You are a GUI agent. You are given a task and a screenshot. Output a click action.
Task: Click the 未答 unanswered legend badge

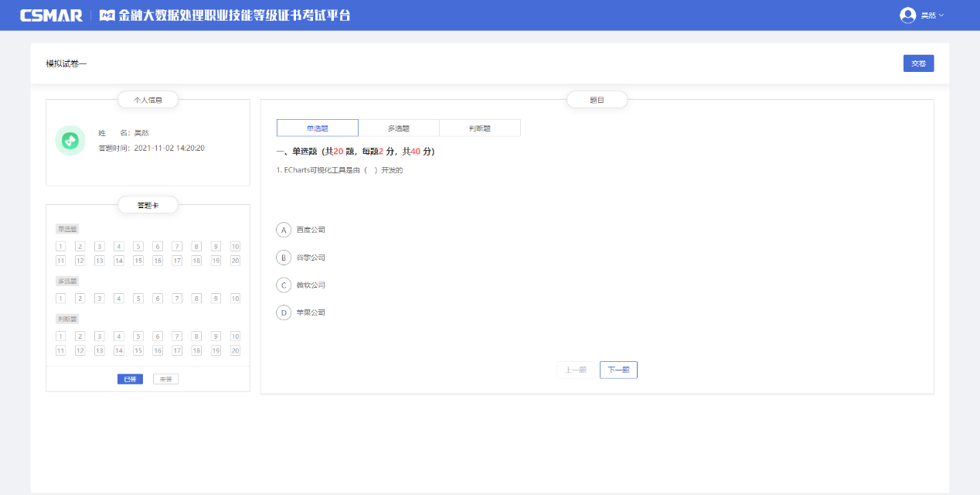coord(165,379)
